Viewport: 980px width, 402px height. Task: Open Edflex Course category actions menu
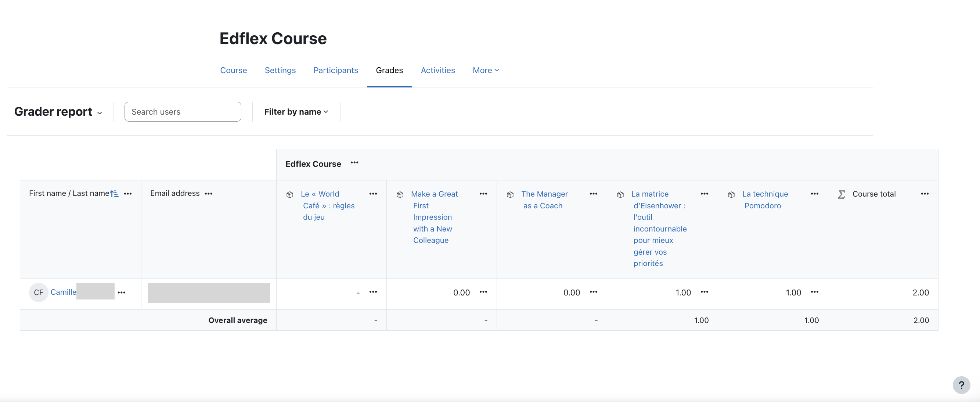(354, 163)
